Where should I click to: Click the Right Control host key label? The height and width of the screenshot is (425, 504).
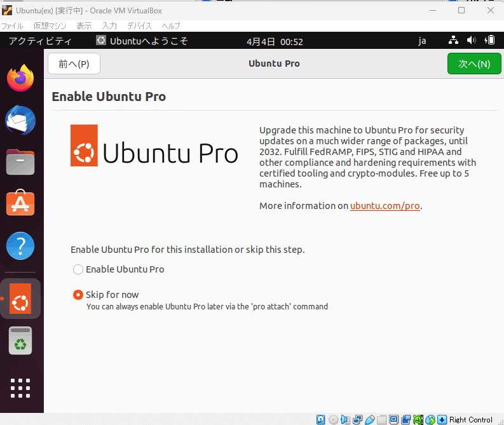470,419
